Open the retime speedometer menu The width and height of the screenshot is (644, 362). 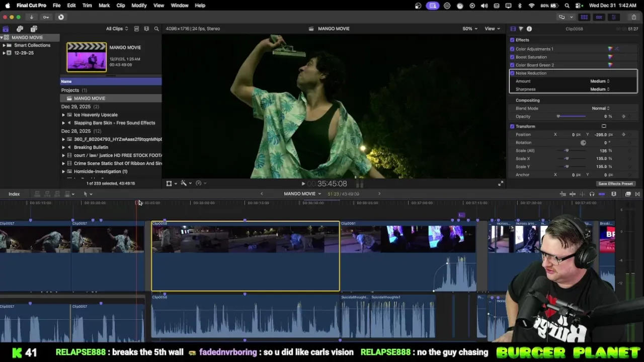[x=200, y=184]
